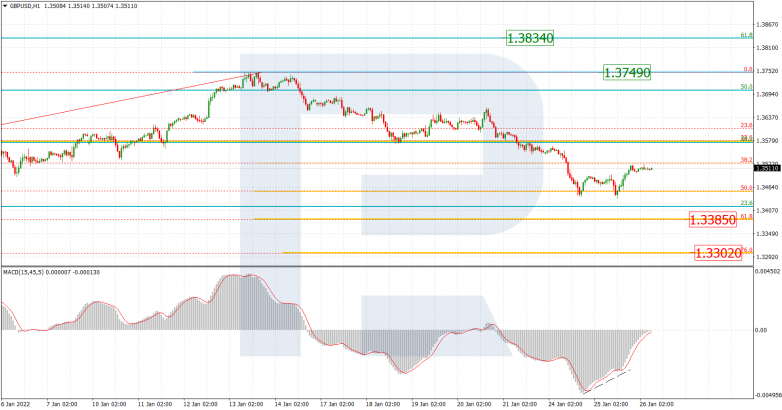
Task: Click the 1.37490 green price label
Action: point(627,72)
